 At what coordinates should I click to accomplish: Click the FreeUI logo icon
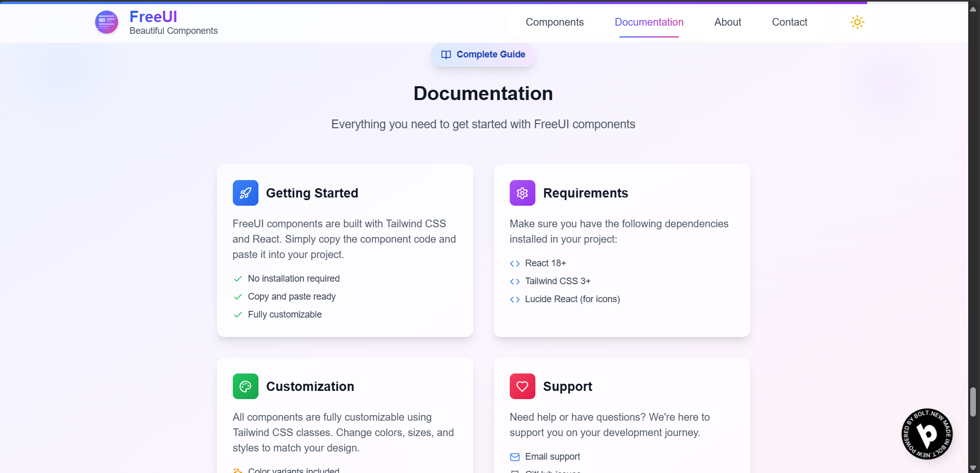coord(107,22)
